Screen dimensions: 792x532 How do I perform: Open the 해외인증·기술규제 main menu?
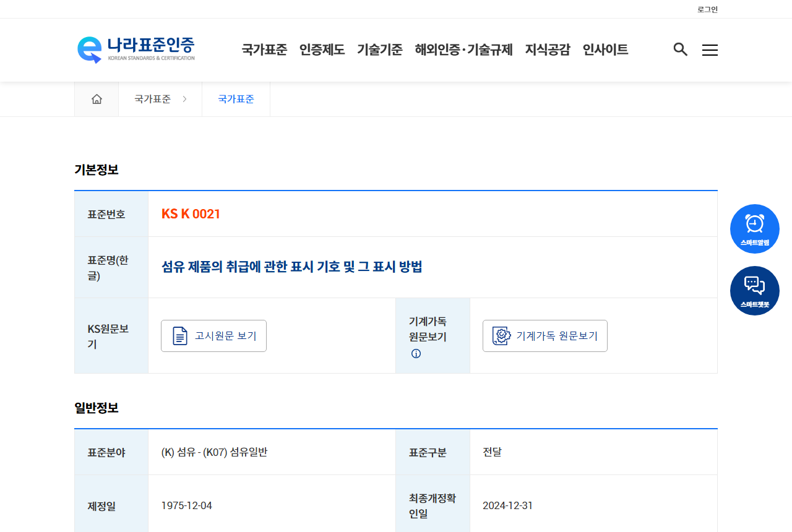pyautogui.click(x=464, y=49)
